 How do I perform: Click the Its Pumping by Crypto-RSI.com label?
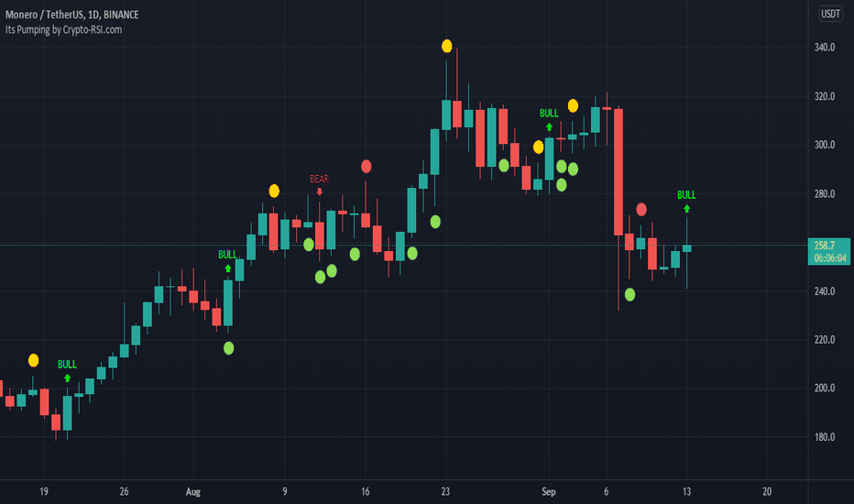(x=64, y=30)
